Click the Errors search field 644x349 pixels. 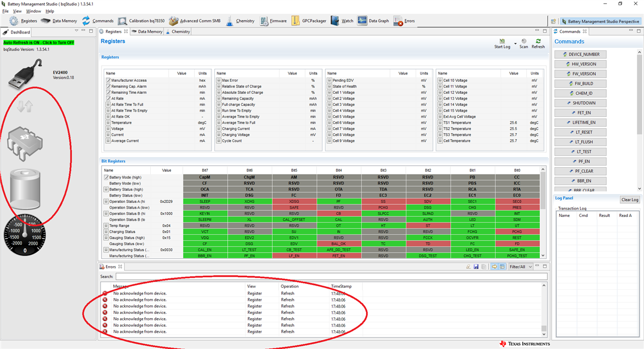331,276
